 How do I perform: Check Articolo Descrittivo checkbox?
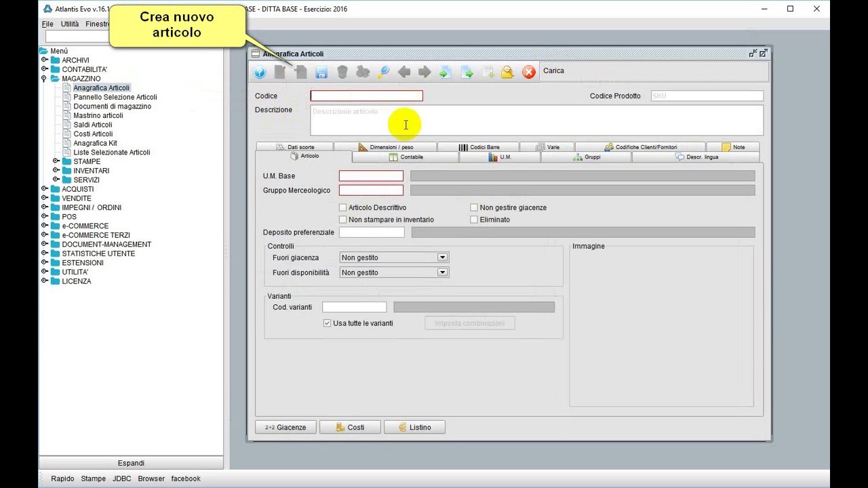pos(342,207)
